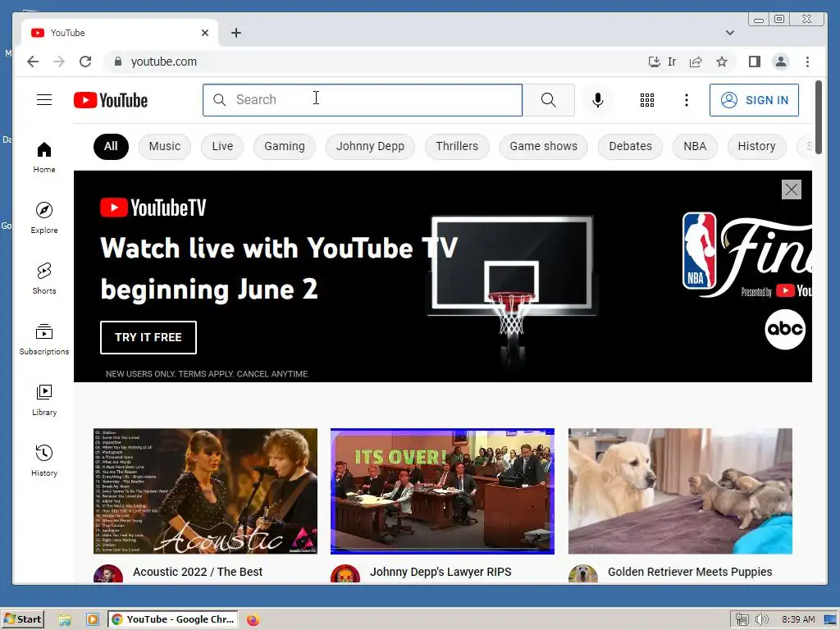Image resolution: width=840 pixels, height=630 pixels.
Task: Click the install app icon in address bar
Action: tap(654, 62)
